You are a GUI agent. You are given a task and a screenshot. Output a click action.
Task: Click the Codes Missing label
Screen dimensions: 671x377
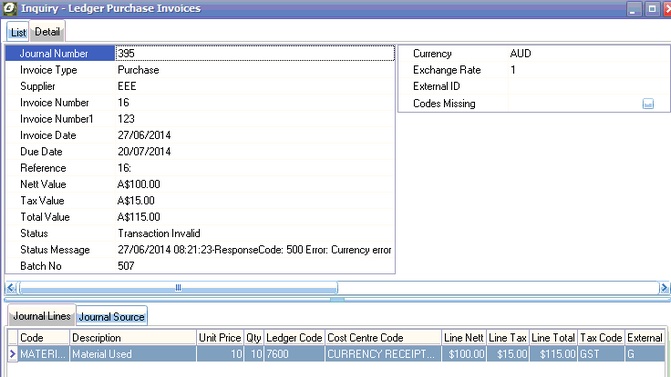444,104
